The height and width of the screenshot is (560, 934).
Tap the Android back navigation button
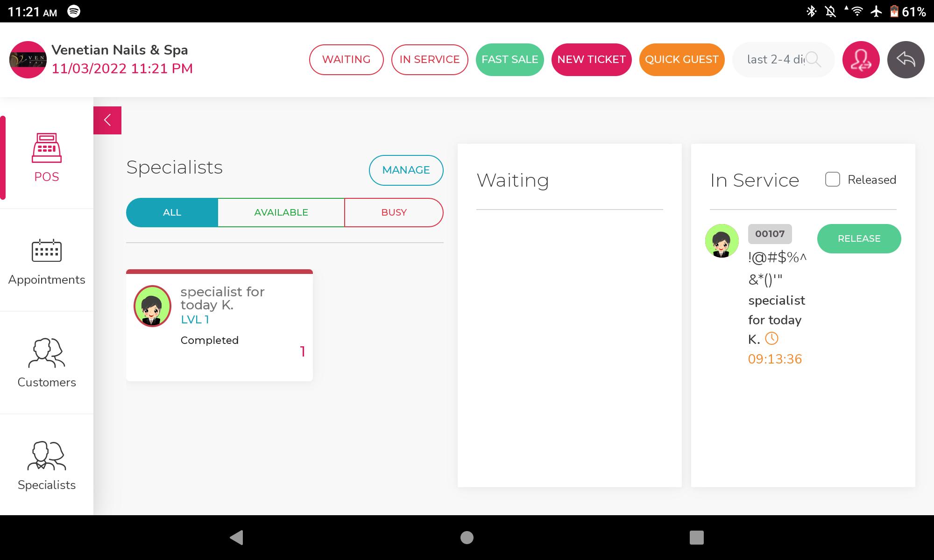[236, 538]
